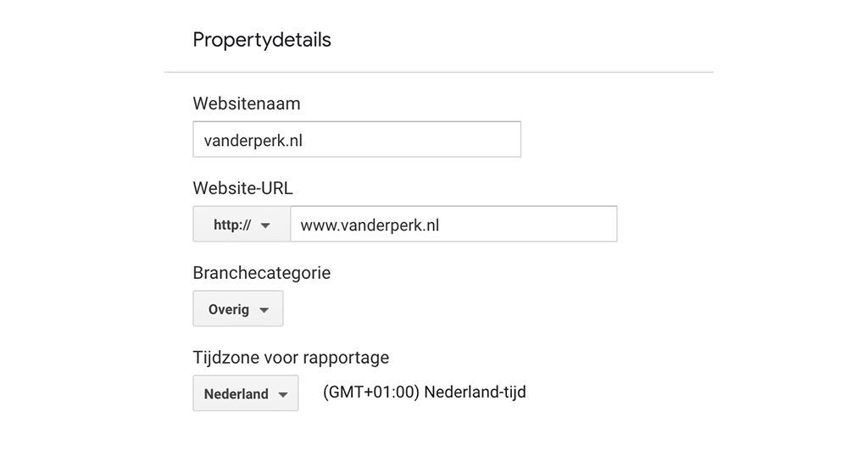Click the Website-URL label
Image resolution: width=868 pixels, height=451 pixels.
pyautogui.click(x=242, y=188)
